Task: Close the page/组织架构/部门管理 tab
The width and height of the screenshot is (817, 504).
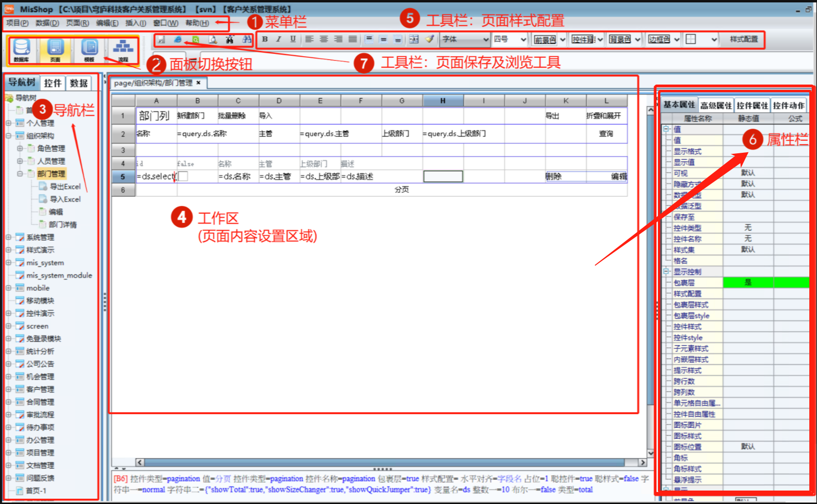Action: click(x=198, y=83)
